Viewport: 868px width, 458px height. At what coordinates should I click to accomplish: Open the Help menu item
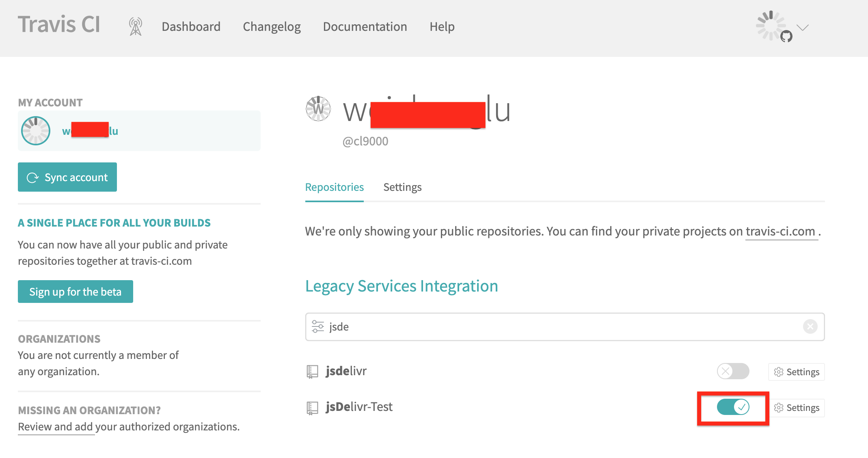442,27
